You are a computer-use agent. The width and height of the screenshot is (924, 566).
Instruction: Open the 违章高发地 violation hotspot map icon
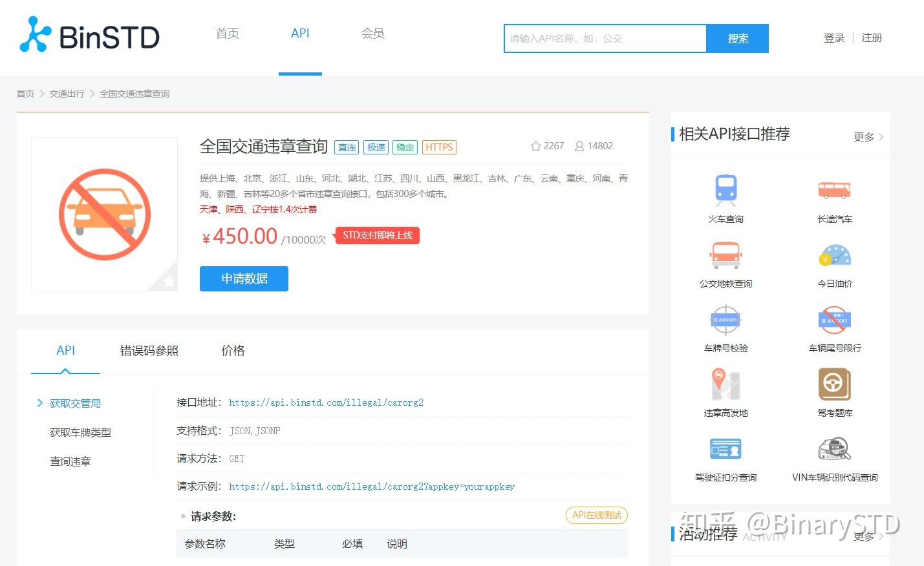click(x=725, y=384)
